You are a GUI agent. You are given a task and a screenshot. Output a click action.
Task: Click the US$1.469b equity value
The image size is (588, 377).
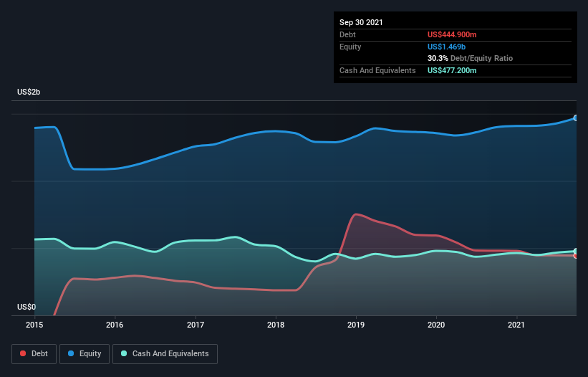click(x=446, y=47)
